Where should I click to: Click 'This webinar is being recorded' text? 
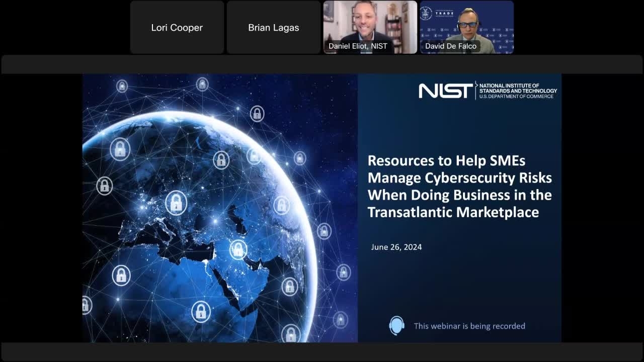[x=469, y=326]
